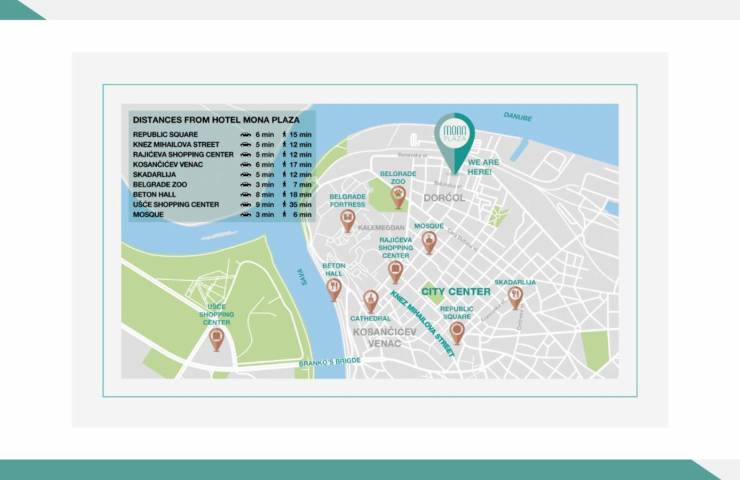Click the car icon in Republic Square row

(x=244, y=133)
